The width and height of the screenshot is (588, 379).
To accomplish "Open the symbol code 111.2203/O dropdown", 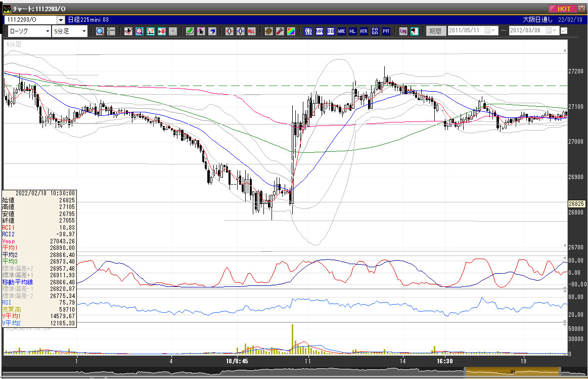I will 60,20.
